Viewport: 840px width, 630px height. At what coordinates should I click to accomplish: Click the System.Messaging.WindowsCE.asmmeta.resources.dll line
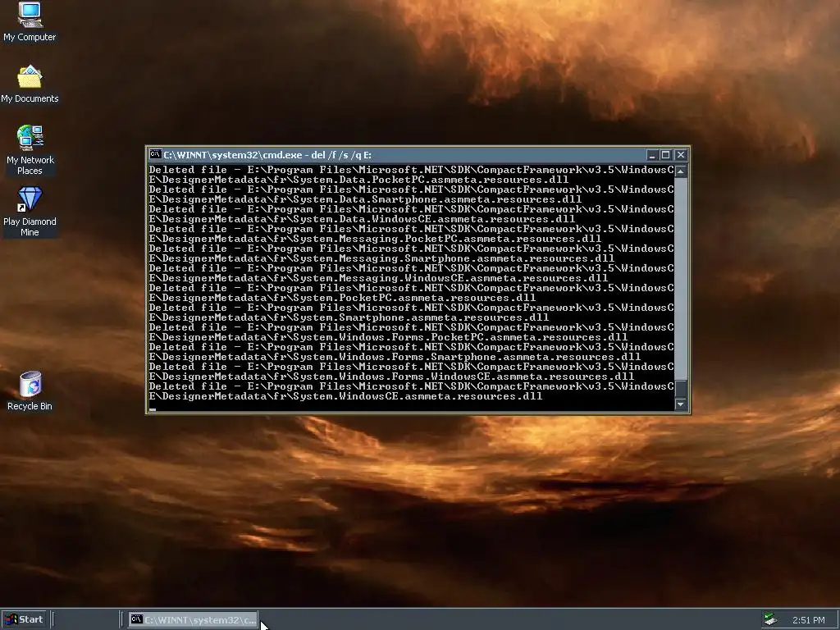(378, 278)
